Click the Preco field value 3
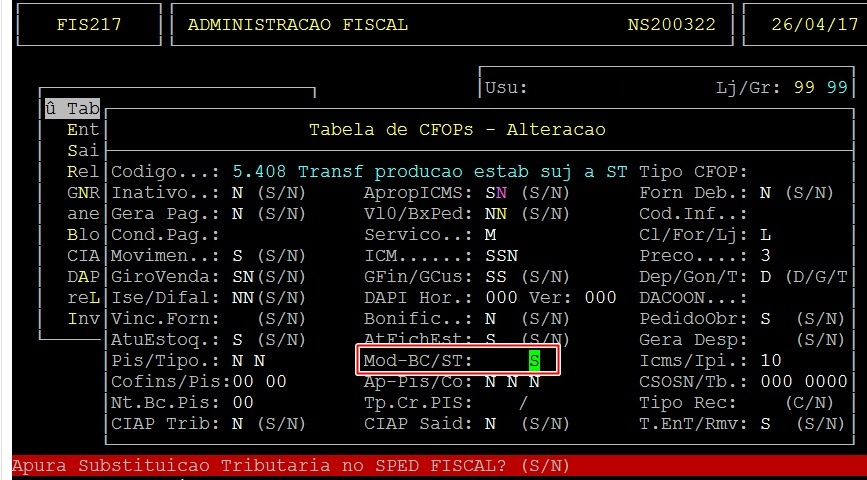 click(765, 255)
